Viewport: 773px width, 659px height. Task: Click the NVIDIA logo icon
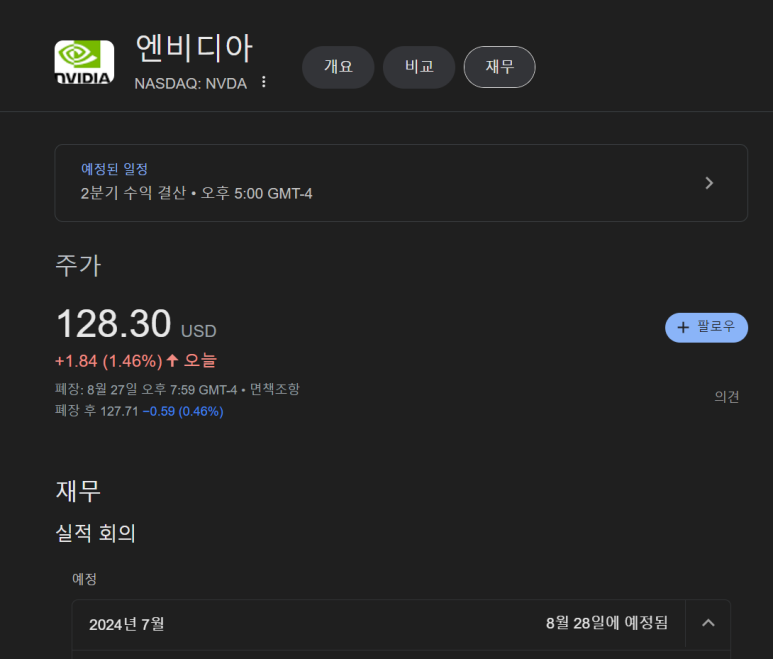84,62
